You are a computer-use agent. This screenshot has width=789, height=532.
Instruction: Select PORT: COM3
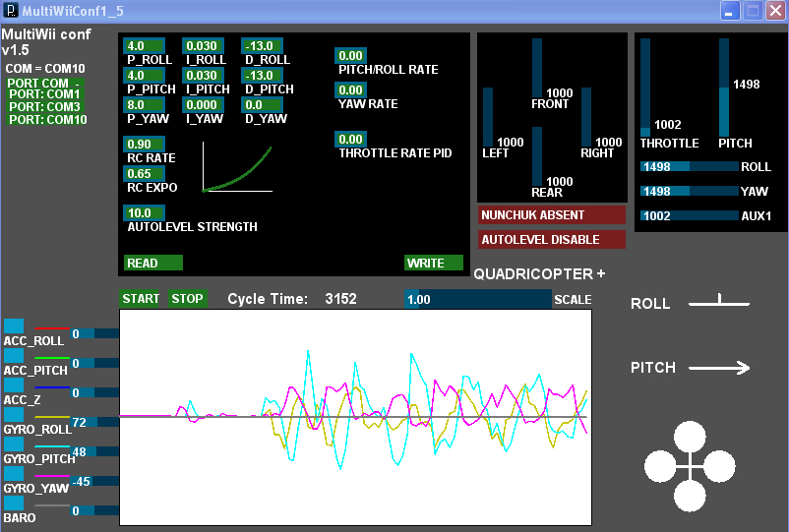[x=44, y=106]
